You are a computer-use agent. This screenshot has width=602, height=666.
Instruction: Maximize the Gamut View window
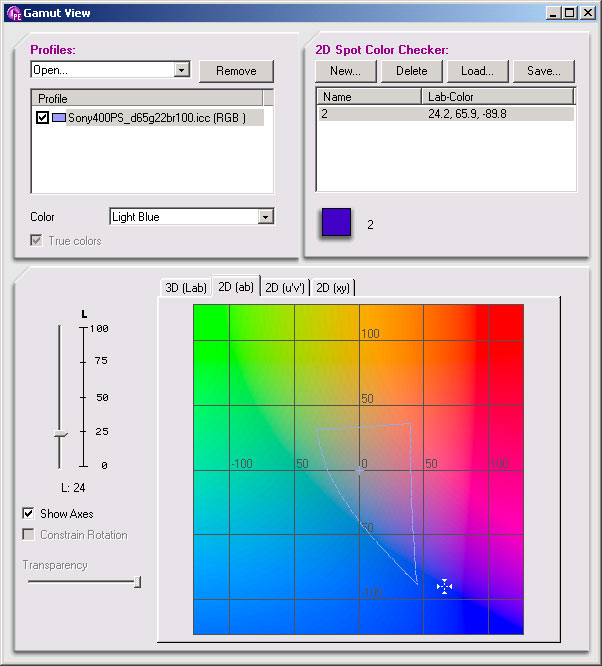(x=569, y=13)
